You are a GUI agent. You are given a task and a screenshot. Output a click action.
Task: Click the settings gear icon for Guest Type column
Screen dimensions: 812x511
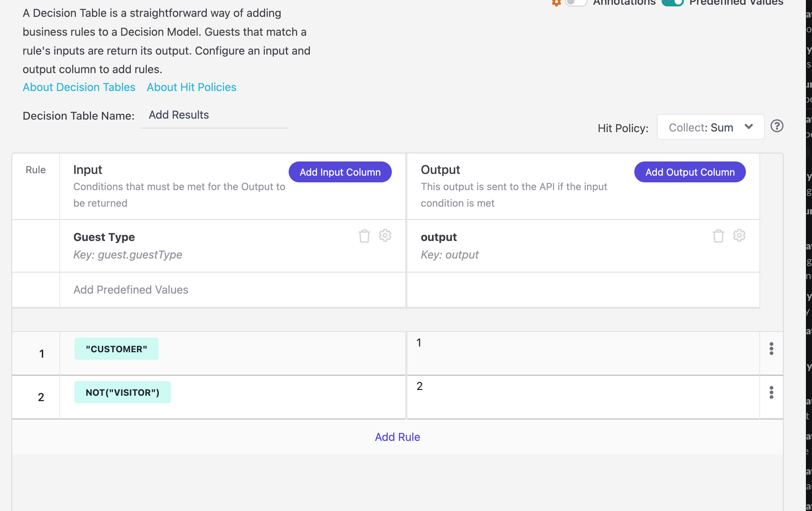[x=385, y=236]
